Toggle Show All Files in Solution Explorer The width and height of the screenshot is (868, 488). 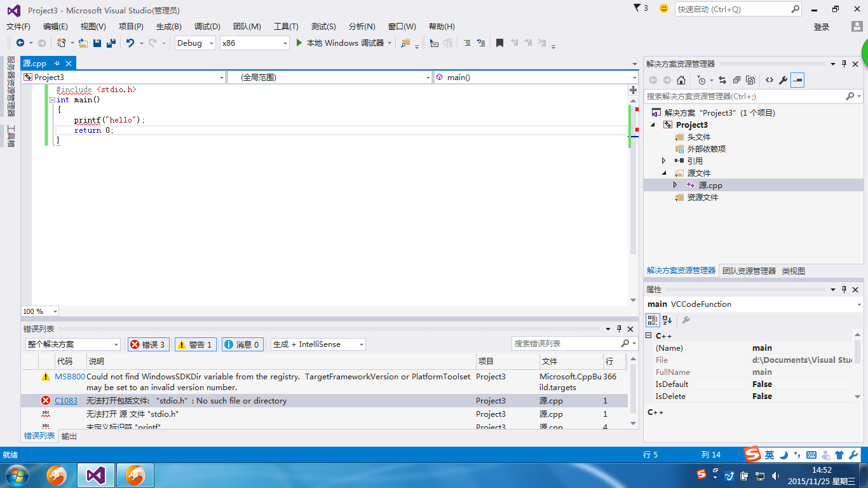(750, 80)
